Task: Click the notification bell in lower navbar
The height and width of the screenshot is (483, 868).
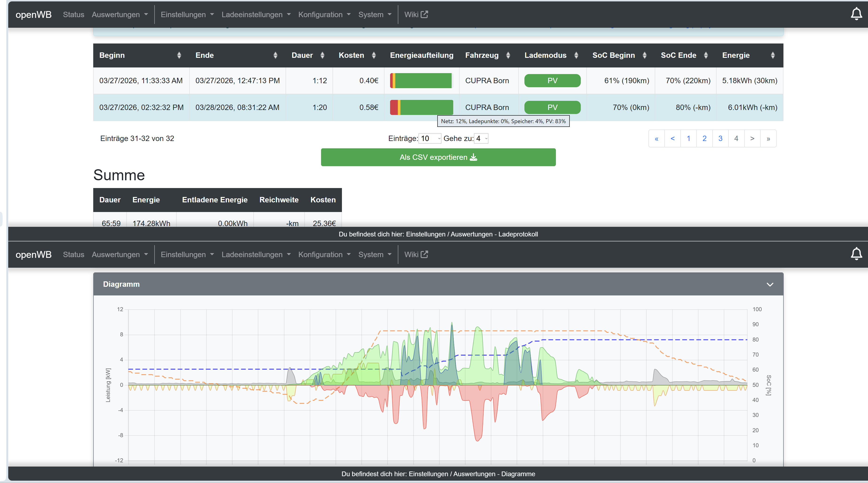Action: pos(856,254)
